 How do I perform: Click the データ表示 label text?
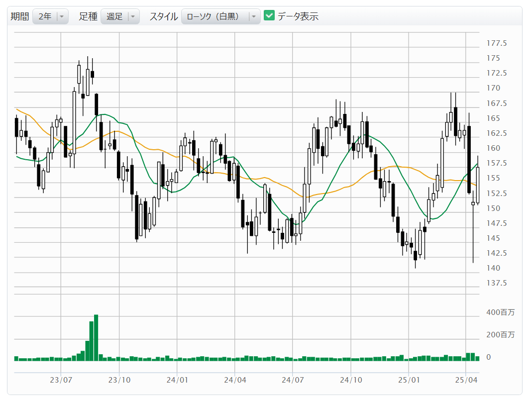click(298, 16)
